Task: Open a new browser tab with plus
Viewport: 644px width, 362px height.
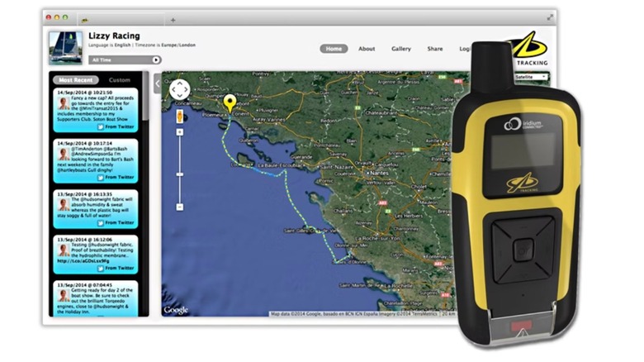Action: coord(173,20)
